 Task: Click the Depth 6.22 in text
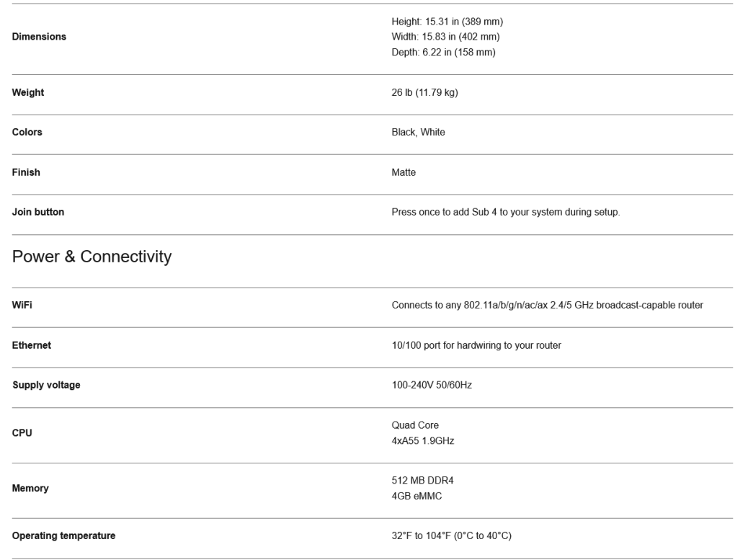443,52
